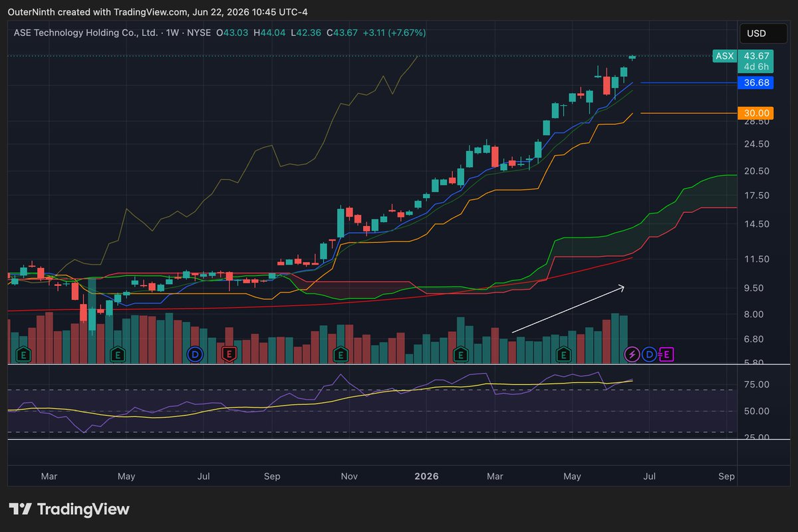Viewport: 798px width, 532px height.
Task: Click the magenta upcoming earnings E marker
Action: point(666,354)
